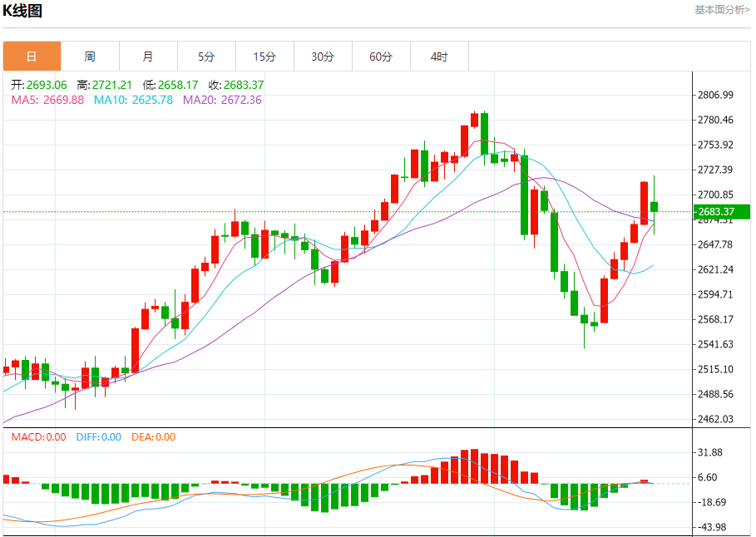Choose the 4时 four-hour tab
756x537 pixels.
tap(439, 57)
